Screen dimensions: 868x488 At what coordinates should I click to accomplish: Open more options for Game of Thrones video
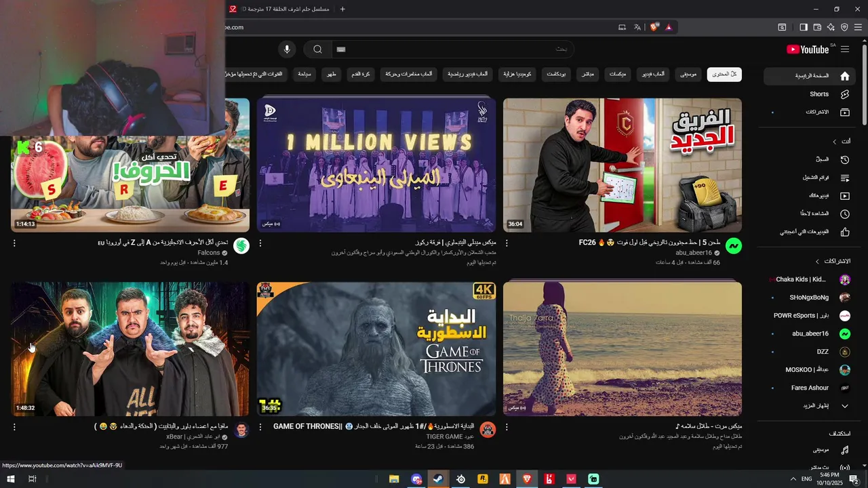[260, 427]
